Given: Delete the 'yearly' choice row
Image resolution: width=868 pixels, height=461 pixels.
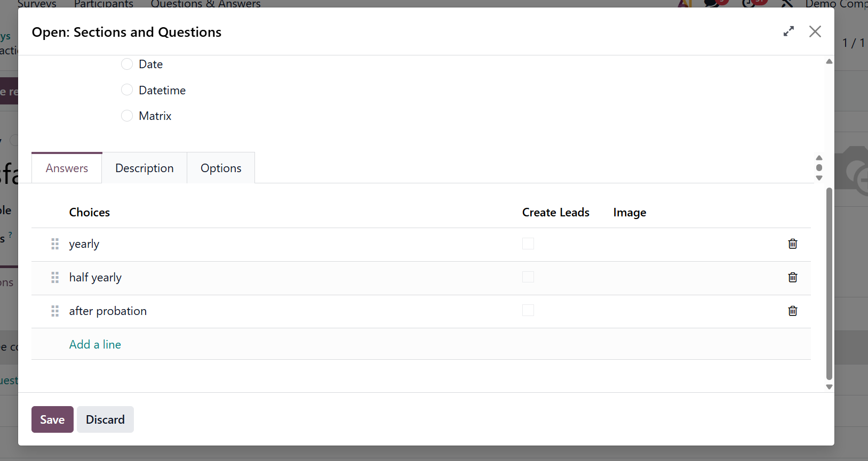Looking at the screenshot, I should tap(793, 244).
